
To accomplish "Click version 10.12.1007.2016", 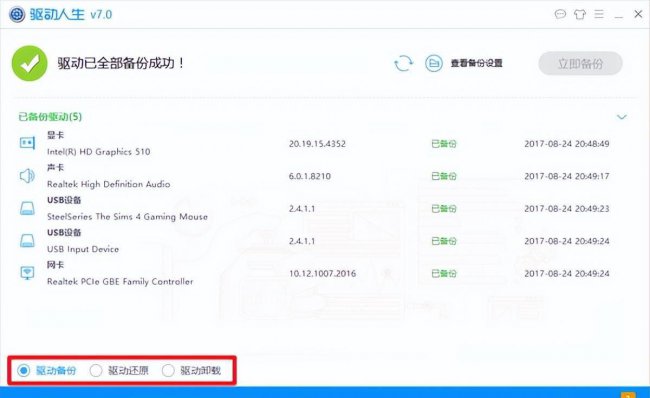I will 323,274.
